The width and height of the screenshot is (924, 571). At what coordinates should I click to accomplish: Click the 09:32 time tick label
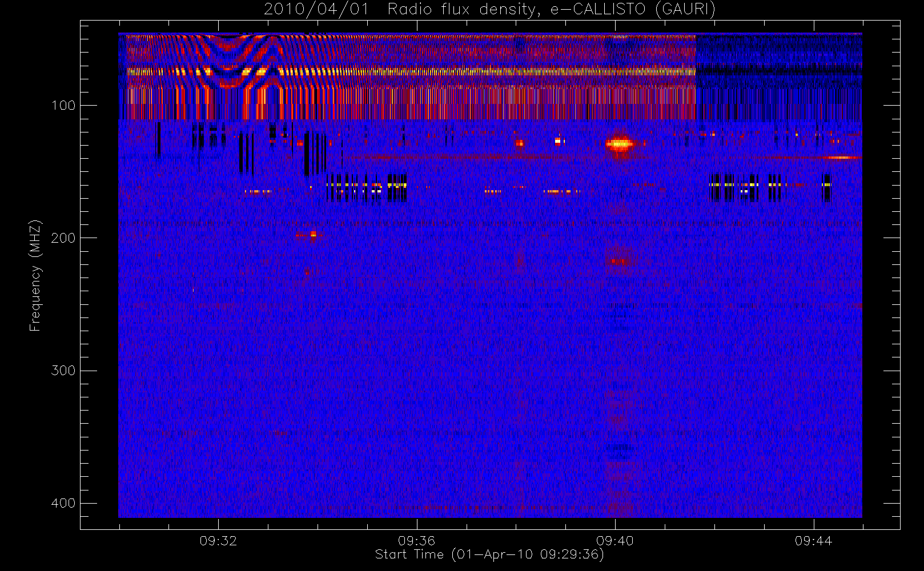click(x=218, y=541)
